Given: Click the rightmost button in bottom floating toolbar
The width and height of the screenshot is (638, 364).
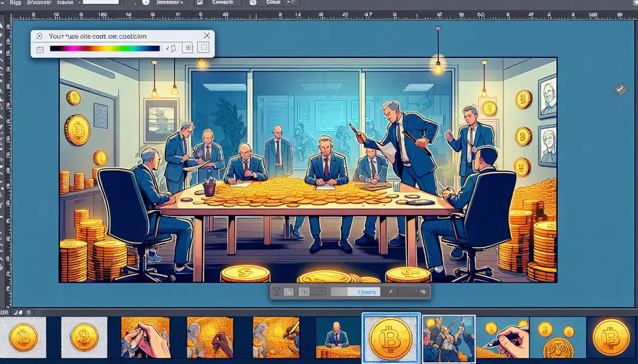Looking at the screenshot, I should [x=422, y=292].
